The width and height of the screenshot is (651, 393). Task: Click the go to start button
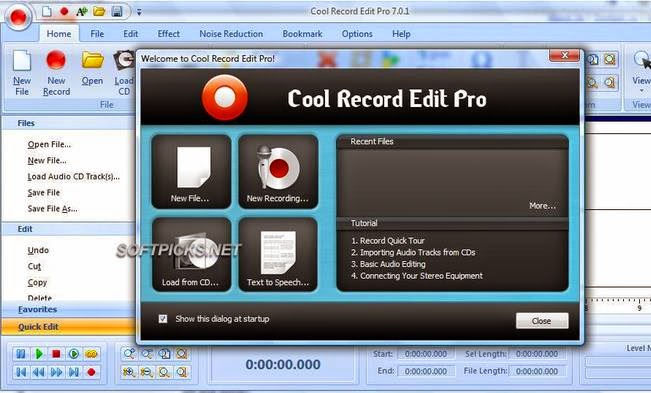[21, 372]
